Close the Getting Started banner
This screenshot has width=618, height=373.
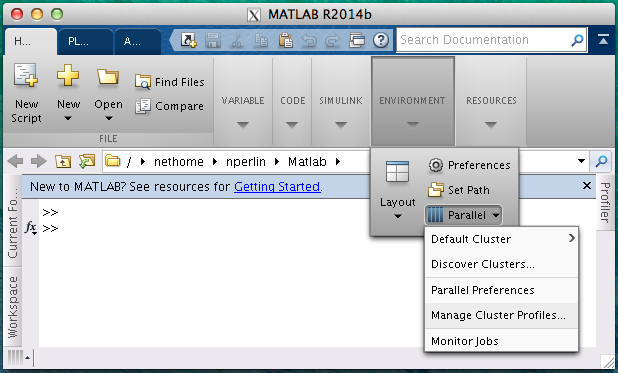[x=586, y=186]
